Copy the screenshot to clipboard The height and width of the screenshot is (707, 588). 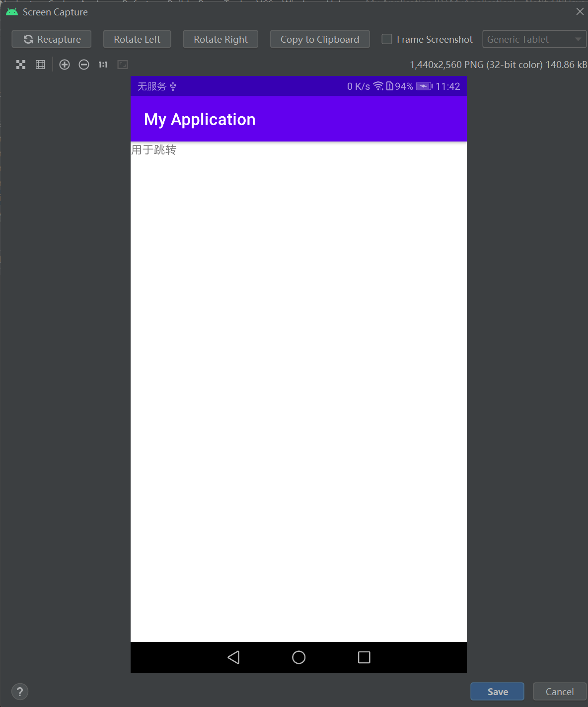[x=320, y=39]
